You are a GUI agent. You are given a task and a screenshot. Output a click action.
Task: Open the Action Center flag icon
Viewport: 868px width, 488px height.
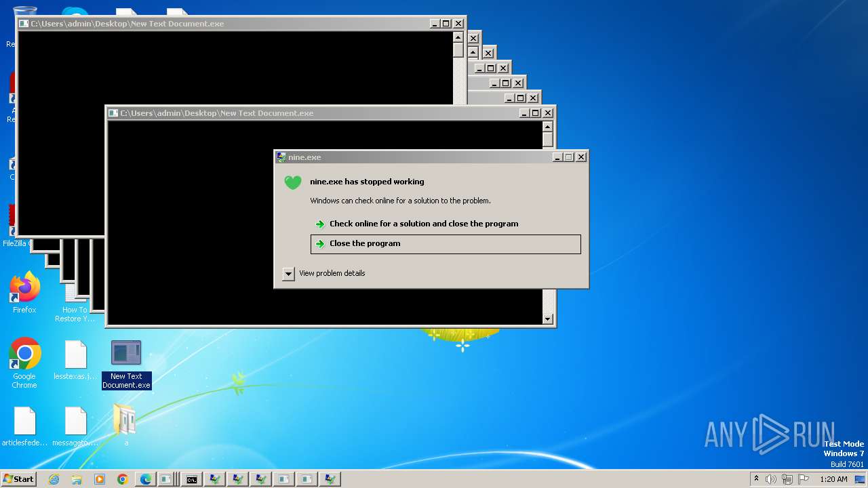pos(804,479)
